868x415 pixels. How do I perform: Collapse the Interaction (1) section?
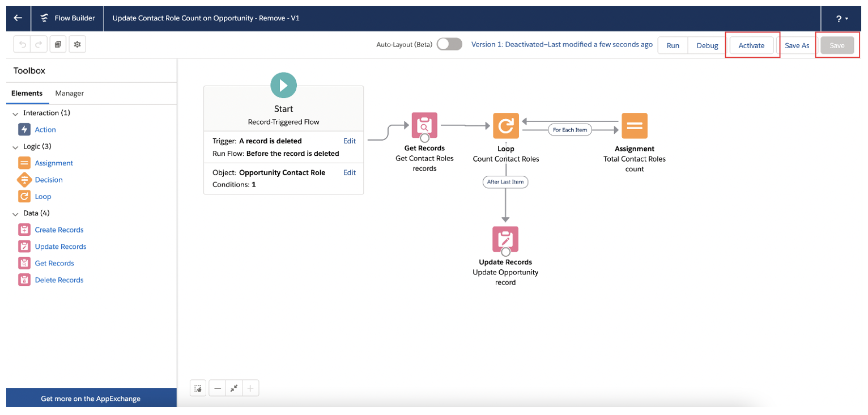[x=15, y=113]
